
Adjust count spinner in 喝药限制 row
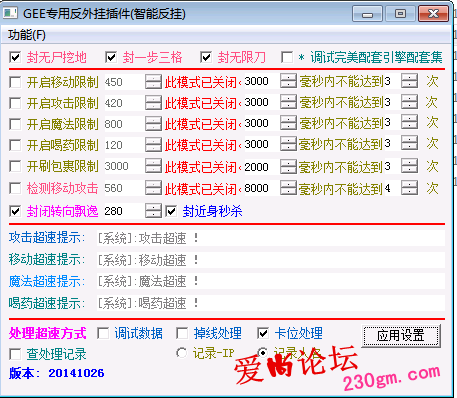(409, 144)
